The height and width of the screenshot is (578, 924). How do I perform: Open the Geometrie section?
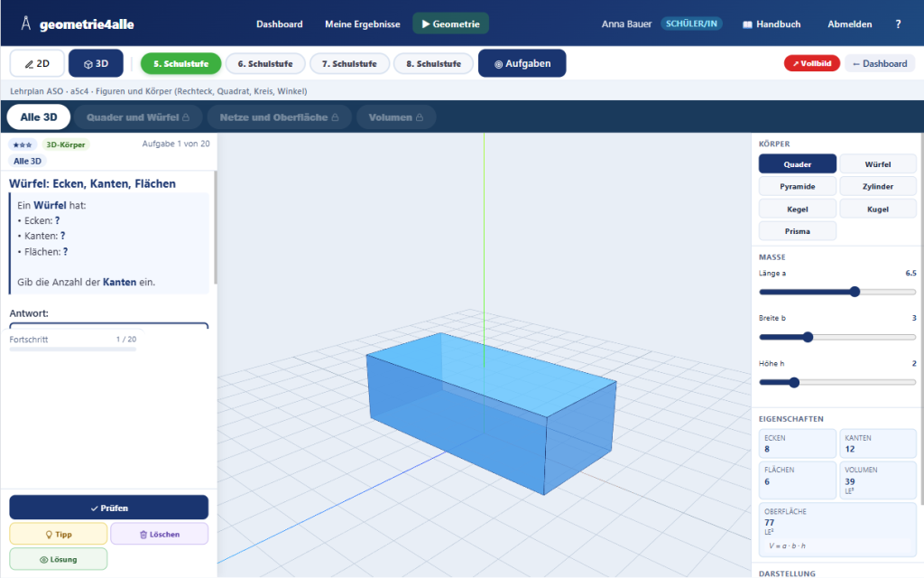(451, 23)
